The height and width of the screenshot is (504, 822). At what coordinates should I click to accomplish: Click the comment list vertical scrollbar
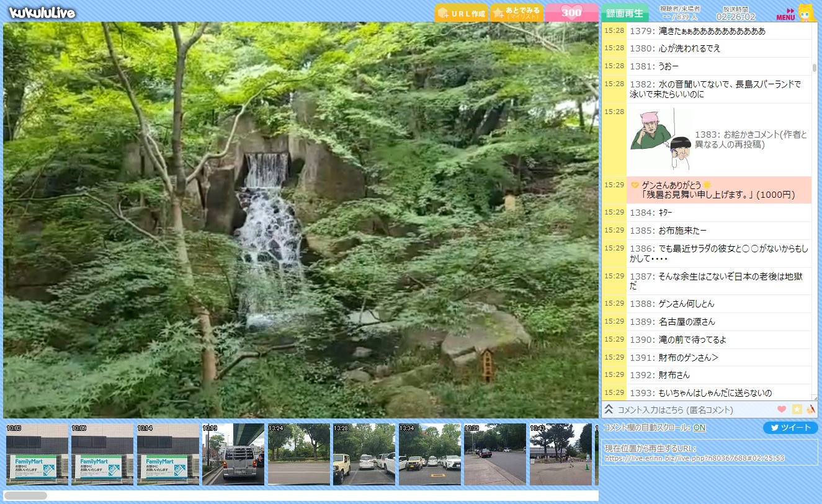pyautogui.click(x=815, y=68)
